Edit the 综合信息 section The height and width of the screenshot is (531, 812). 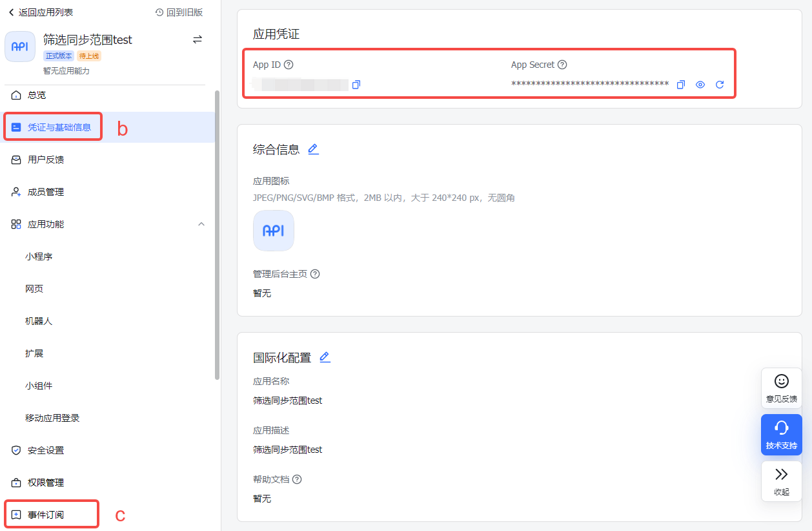coord(313,149)
